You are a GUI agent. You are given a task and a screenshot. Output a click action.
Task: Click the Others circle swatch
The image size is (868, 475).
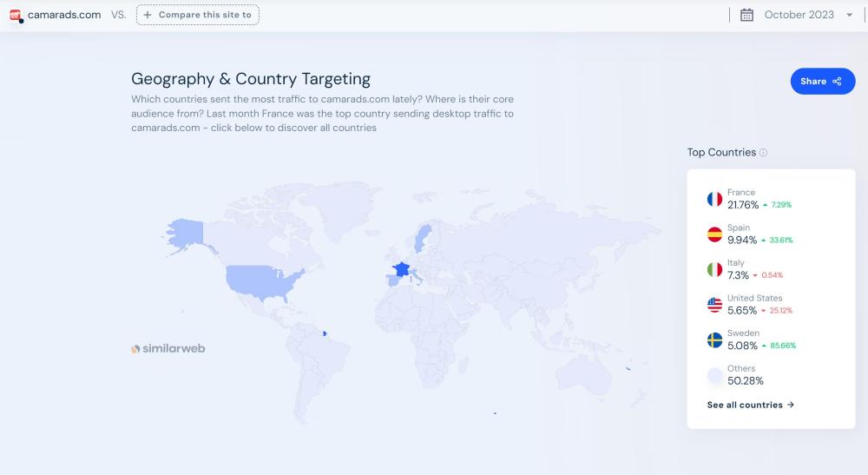[714, 375]
